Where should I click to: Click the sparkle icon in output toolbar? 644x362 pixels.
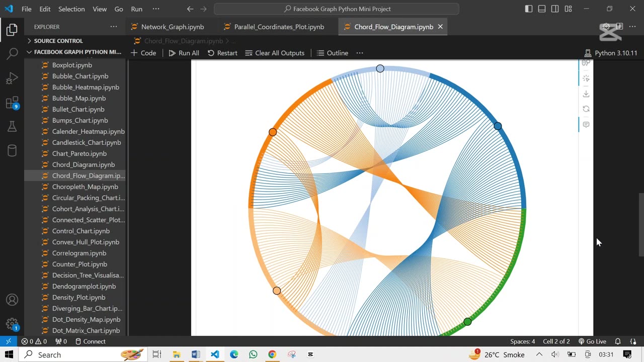pyautogui.click(x=586, y=78)
